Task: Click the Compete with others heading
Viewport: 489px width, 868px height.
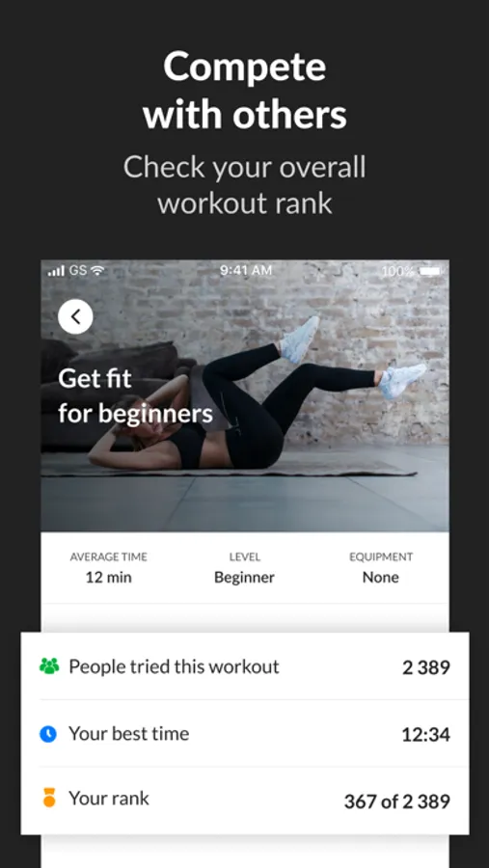Action: click(x=245, y=91)
